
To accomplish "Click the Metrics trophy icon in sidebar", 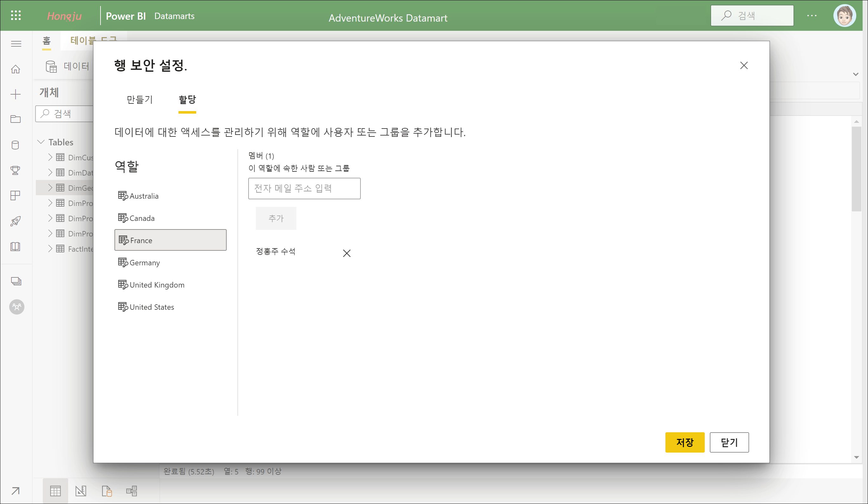I will point(16,170).
